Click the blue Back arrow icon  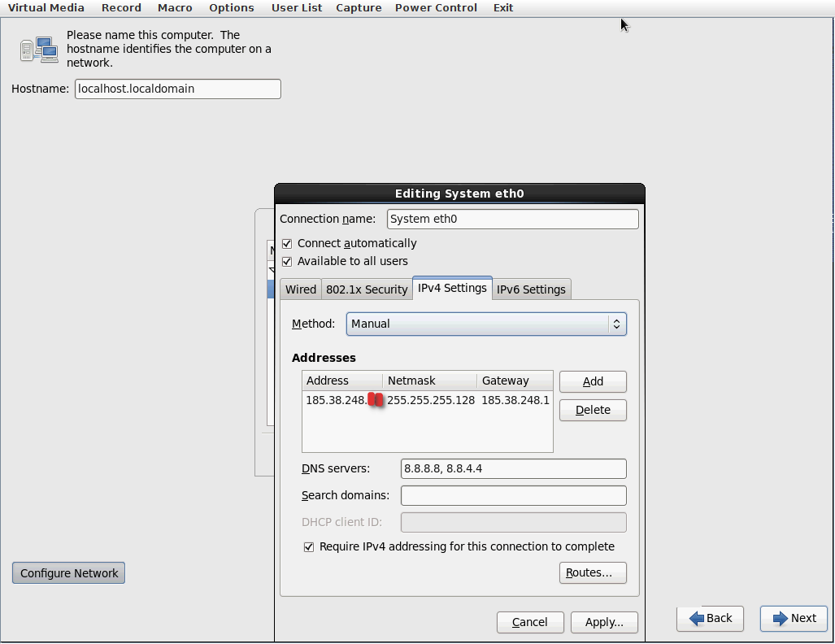[697, 618]
